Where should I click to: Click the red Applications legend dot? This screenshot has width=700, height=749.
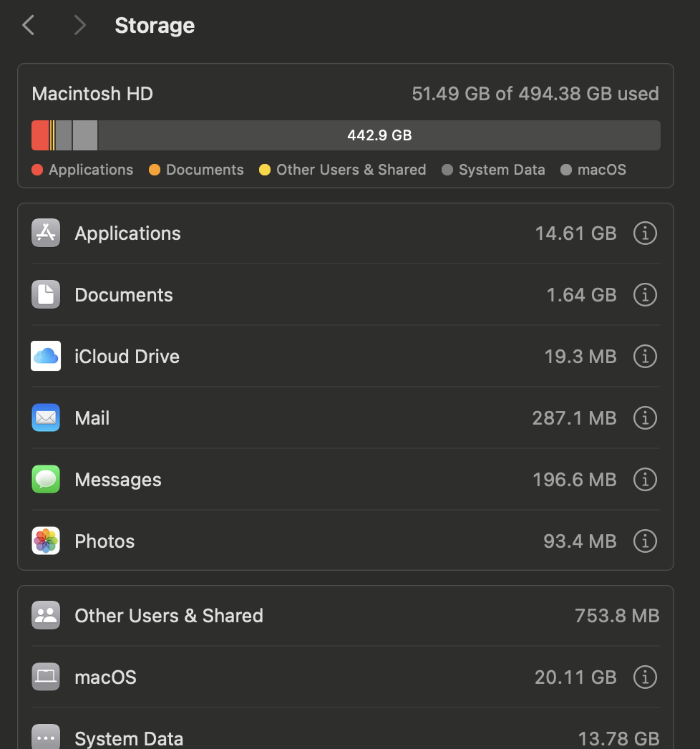[x=37, y=170]
